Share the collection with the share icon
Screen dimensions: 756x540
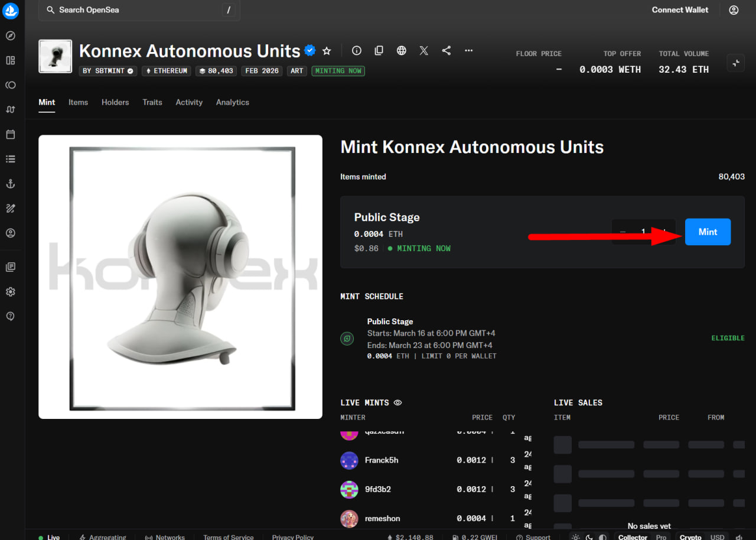447,51
